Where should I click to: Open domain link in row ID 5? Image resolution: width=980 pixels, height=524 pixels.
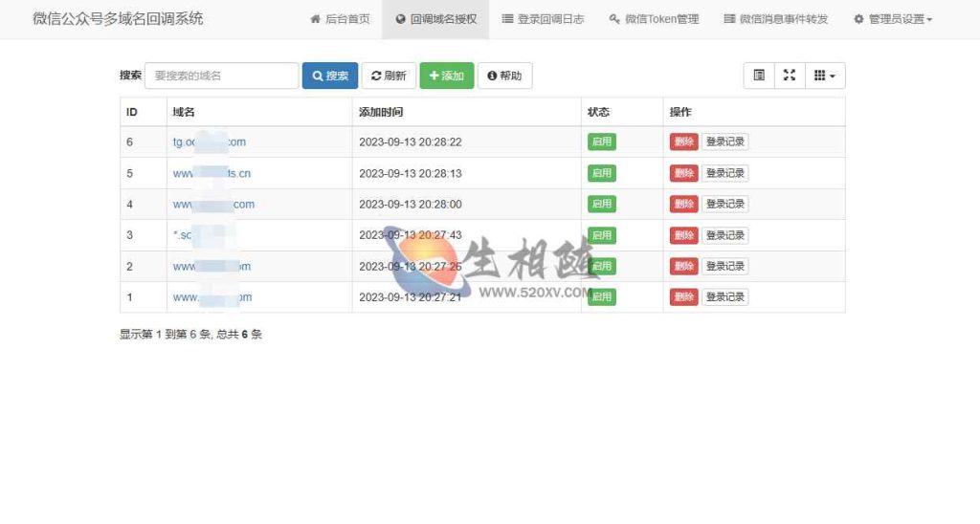[212, 173]
